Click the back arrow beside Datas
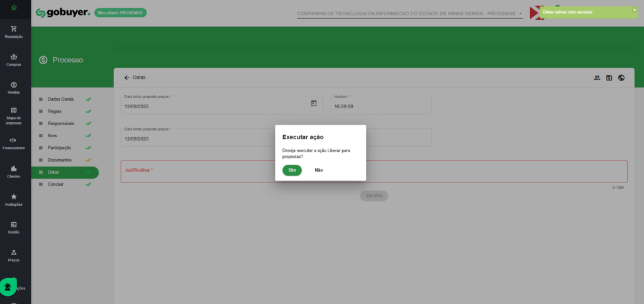Viewport: 644px width, 304px height. point(126,77)
